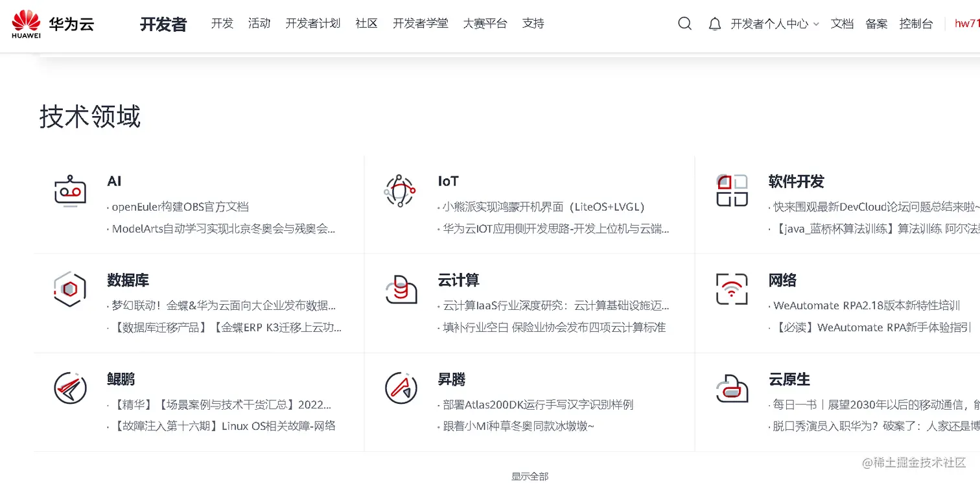The width and height of the screenshot is (980, 483).
Task: Click the IoT category icon
Action: 400,191
